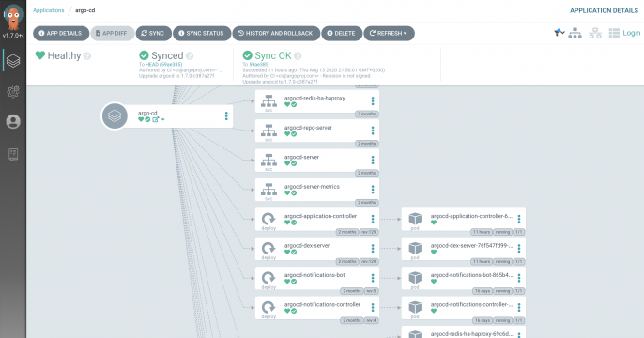644x338 pixels.
Task: Open the argocd-dex-server pod kebab menu
Action: 519,249
